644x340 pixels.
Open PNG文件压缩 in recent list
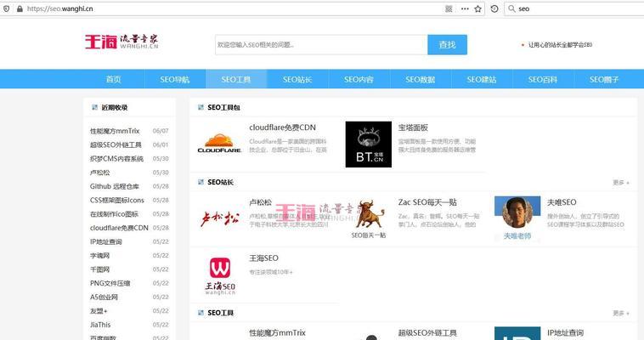110,283
